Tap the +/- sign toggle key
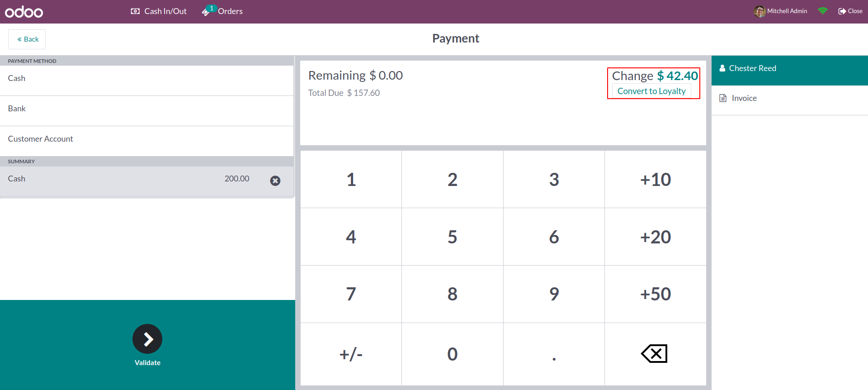The height and width of the screenshot is (390, 868). click(x=351, y=354)
